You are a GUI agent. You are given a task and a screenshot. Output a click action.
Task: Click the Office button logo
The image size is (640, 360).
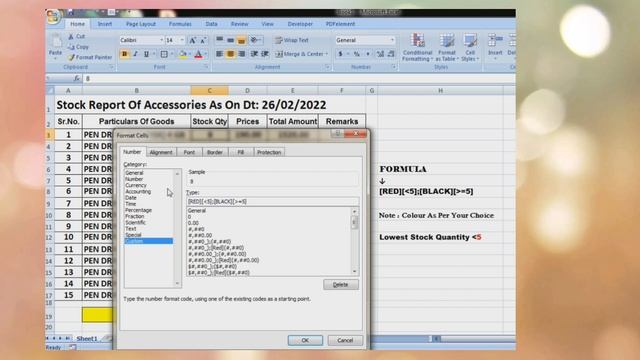click(x=53, y=16)
